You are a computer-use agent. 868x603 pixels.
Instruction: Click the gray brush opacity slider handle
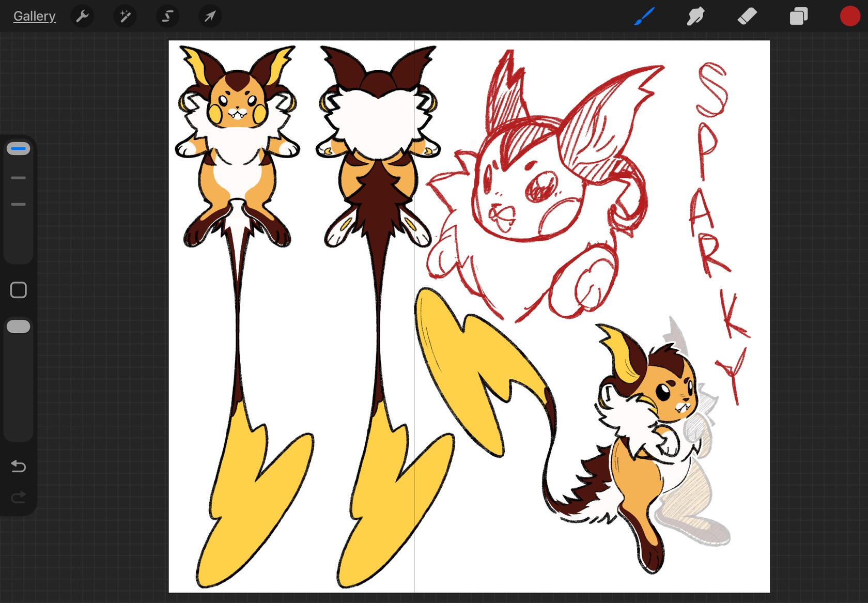click(19, 327)
